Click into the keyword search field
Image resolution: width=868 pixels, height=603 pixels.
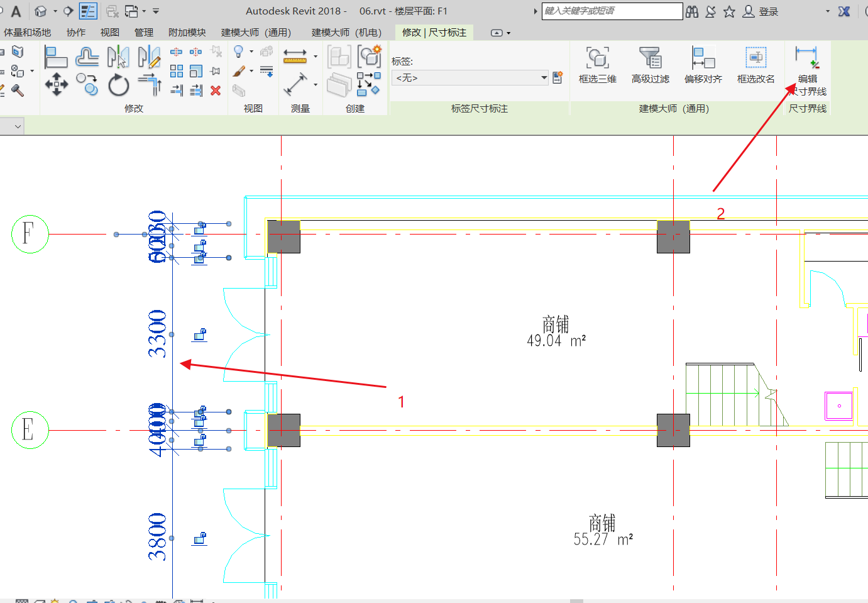coord(612,11)
